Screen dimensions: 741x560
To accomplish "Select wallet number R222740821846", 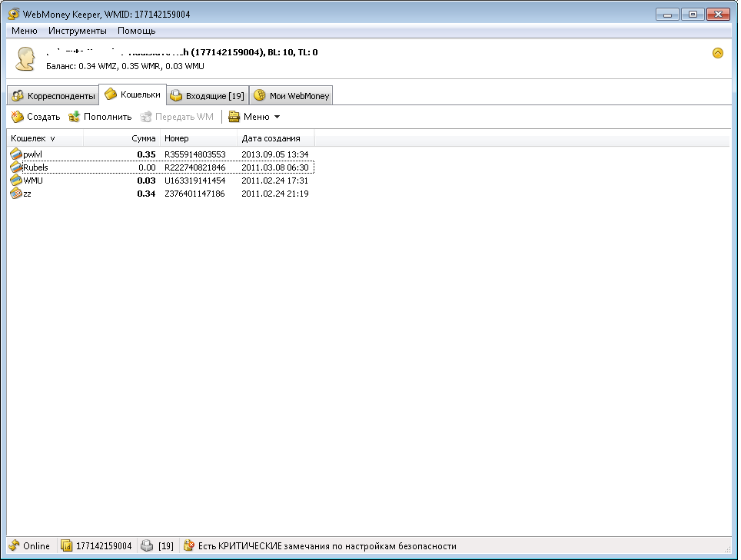I will coord(194,167).
